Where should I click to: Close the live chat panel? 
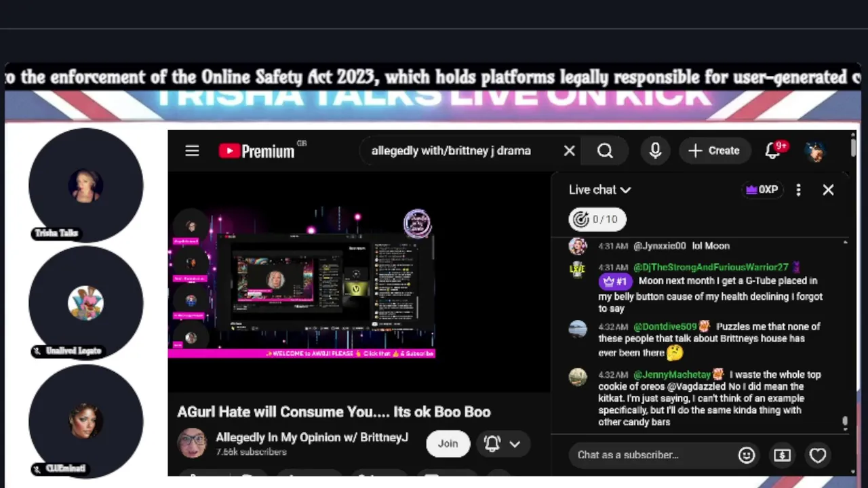(828, 190)
